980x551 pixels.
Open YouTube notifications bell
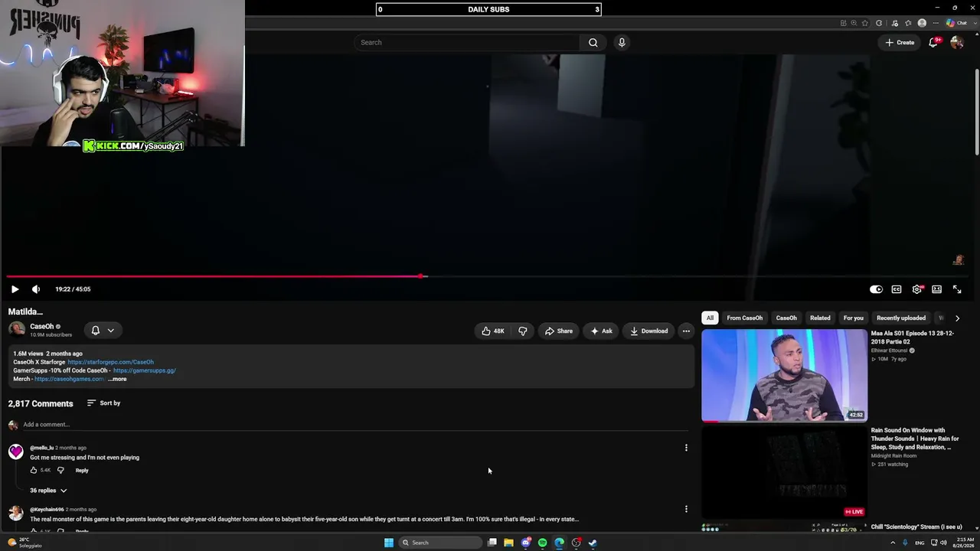pos(933,42)
